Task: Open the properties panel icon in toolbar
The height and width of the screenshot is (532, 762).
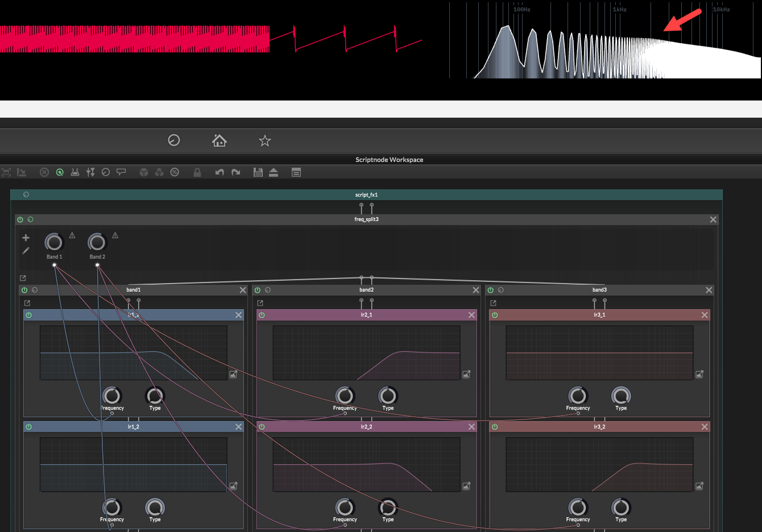Action: pos(296,172)
